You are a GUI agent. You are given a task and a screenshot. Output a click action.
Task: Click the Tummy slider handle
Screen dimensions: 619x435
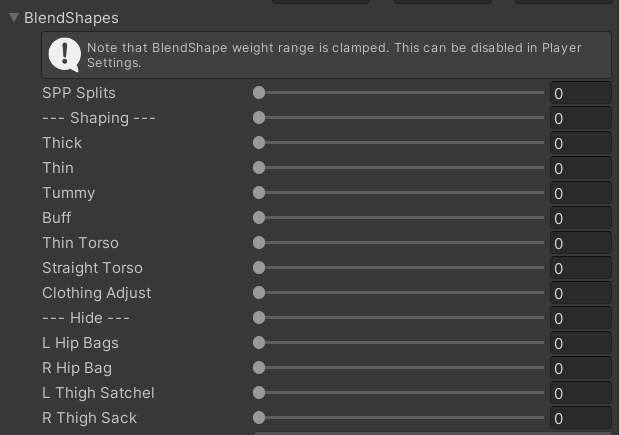(259, 193)
